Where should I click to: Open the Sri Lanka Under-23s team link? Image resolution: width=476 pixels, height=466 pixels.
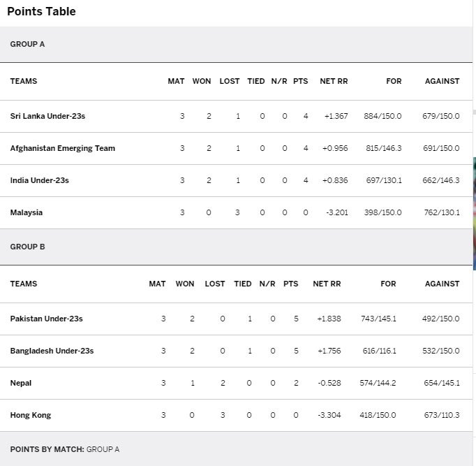pos(47,116)
